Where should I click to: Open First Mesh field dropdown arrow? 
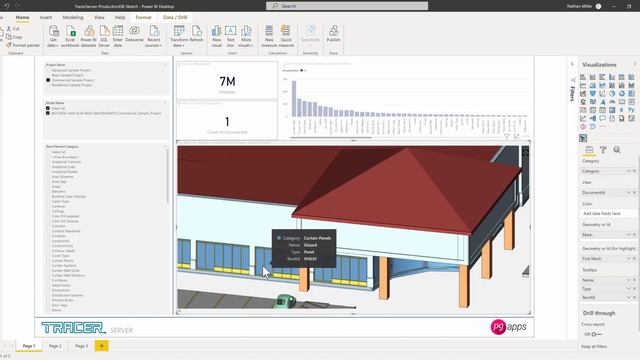tap(629, 259)
